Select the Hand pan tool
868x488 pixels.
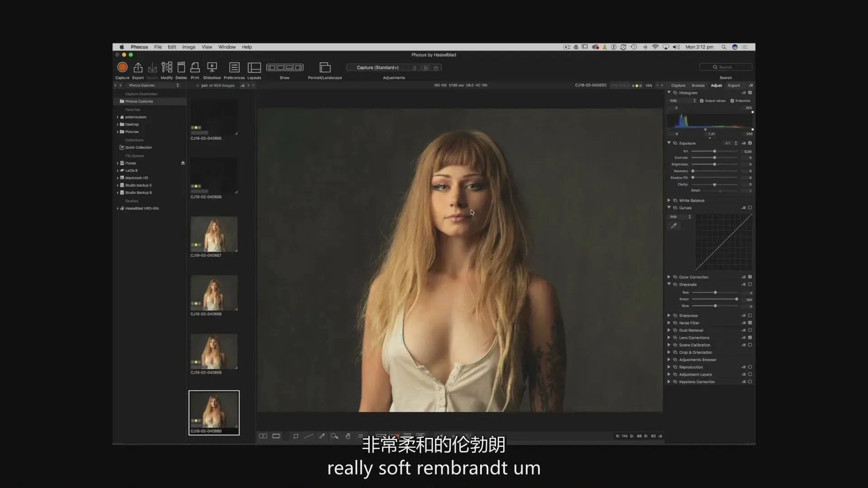(348, 436)
